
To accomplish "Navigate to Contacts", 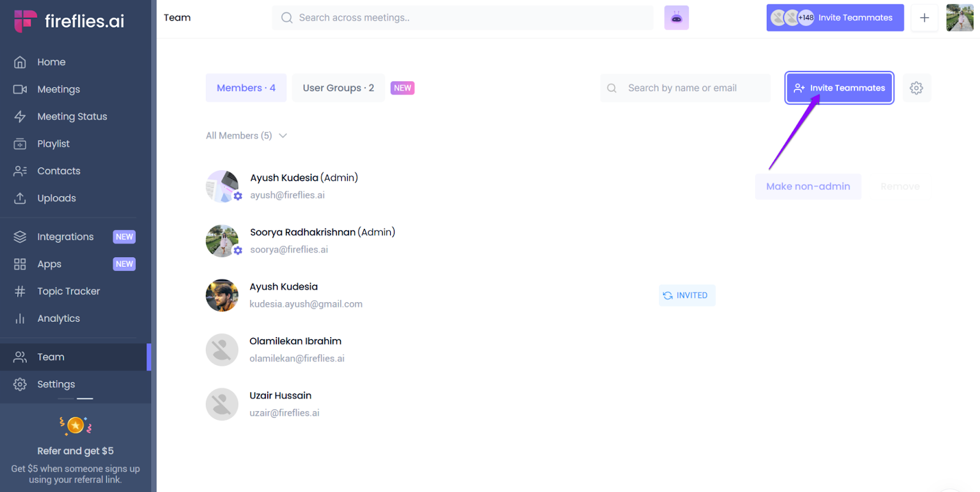I will (59, 171).
